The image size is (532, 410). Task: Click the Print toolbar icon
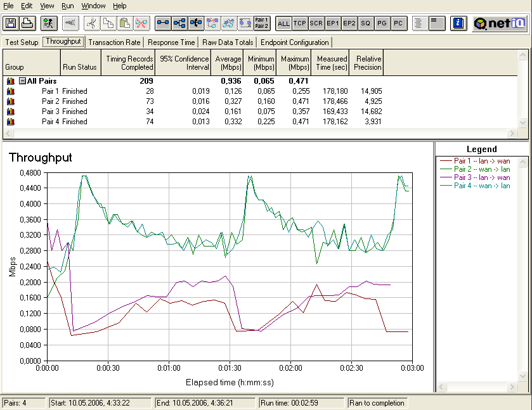pos(27,23)
